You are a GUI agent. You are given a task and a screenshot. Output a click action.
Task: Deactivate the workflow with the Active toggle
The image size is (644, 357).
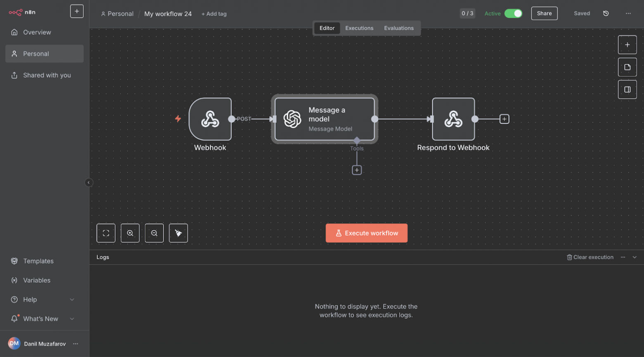tap(513, 13)
